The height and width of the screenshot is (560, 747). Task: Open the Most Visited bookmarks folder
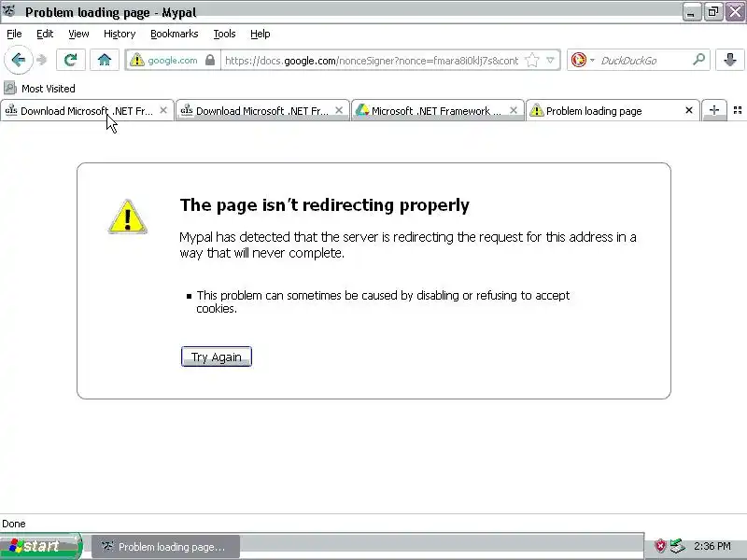click(x=39, y=88)
